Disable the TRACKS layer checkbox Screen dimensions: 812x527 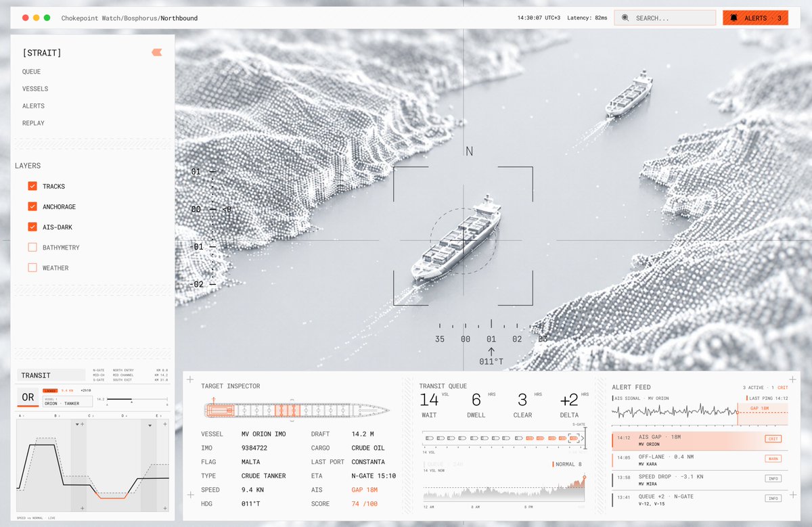pyautogui.click(x=32, y=186)
